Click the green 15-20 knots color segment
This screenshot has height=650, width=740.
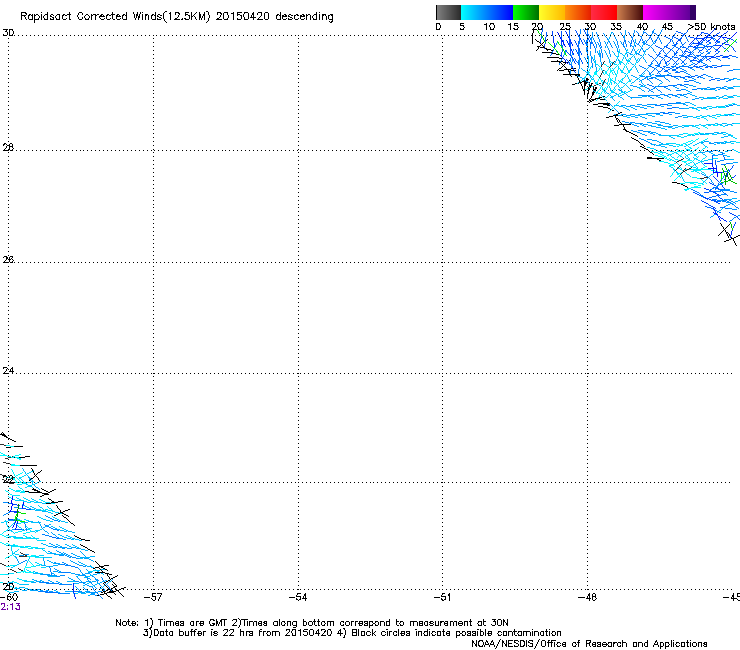tap(526, 12)
